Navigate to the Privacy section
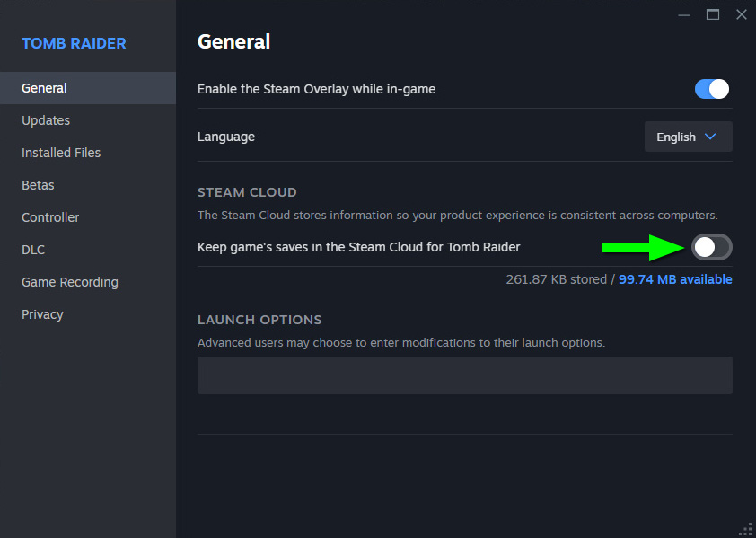This screenshot has width=756, height=538. (42, 314)
